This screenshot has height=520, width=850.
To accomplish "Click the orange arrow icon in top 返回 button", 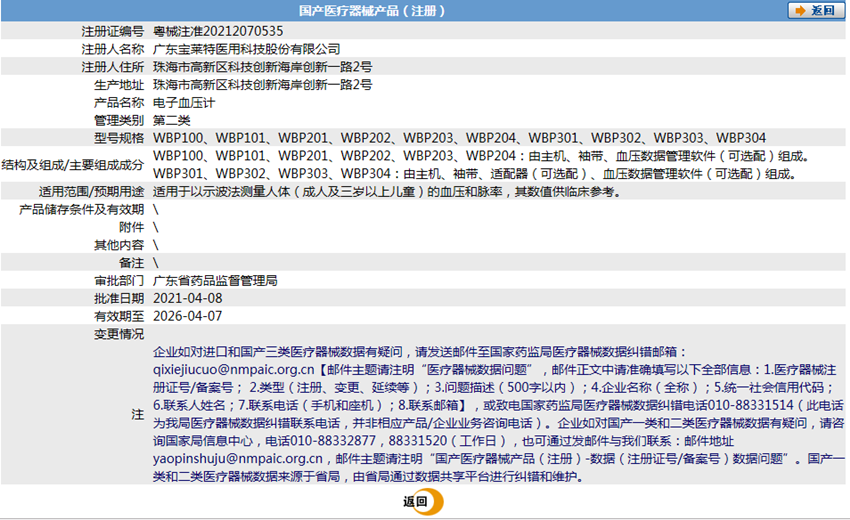I will (x=800, y=10).
